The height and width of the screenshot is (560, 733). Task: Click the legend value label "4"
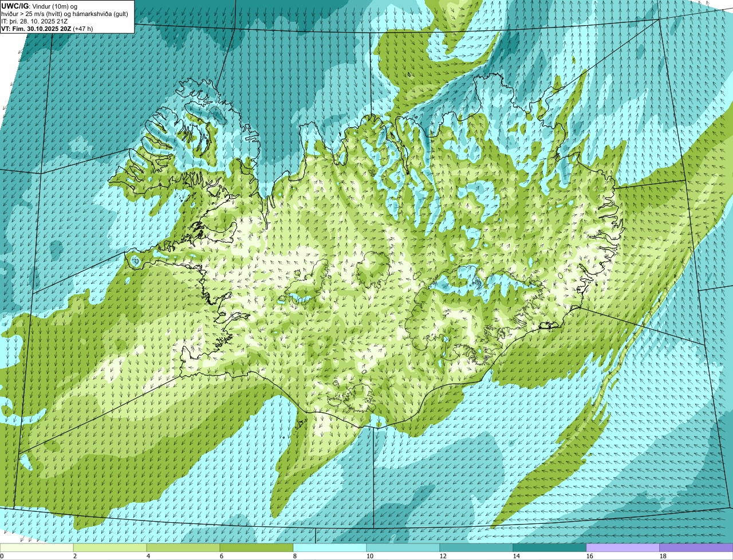pyautogui.click(x=148, y=556)
